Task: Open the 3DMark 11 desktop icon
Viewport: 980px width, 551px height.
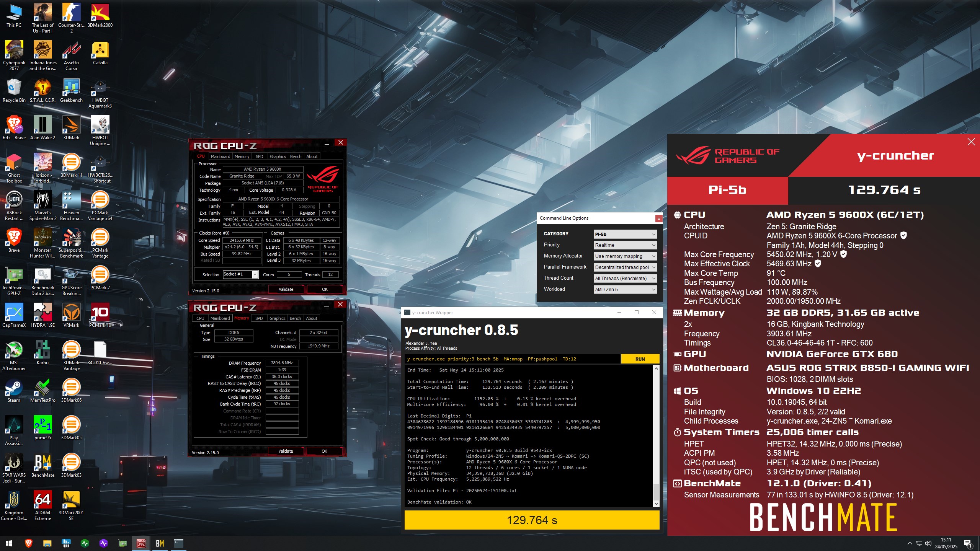Action: click(71, 165)
